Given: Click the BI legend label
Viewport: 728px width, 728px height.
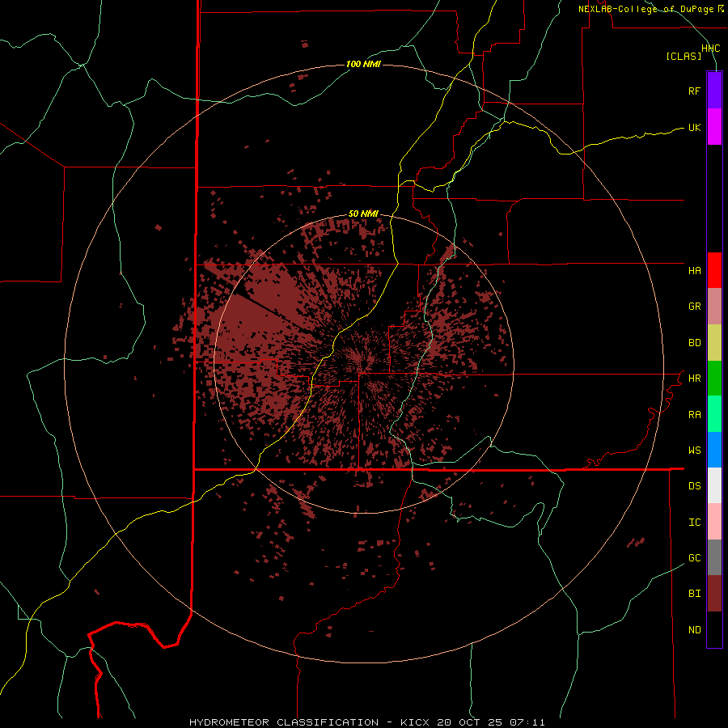Looking at the screenshot, I should pos(694,594).
